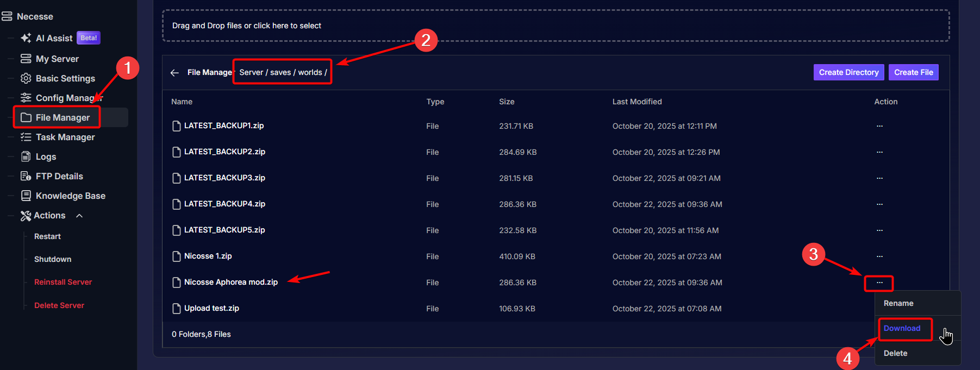Open three-dot menu for LATEST_BACKUP3.zip
Image resolution: width=980 pixels, height=370 pixels.
[879, 178]
